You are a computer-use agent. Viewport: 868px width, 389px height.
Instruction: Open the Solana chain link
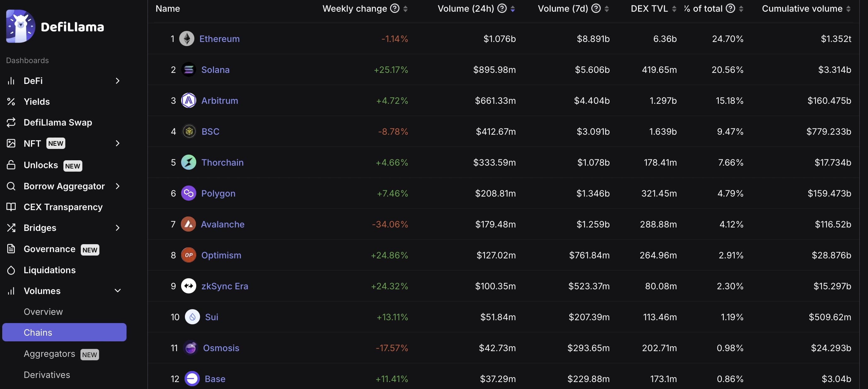(x=215, y=70)
